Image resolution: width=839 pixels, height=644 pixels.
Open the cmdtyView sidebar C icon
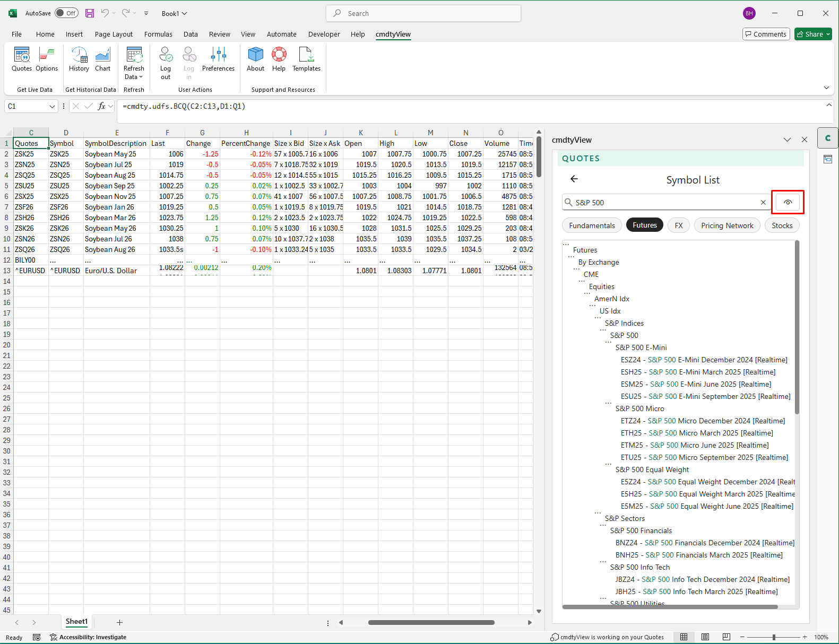(x=827, y=138)
